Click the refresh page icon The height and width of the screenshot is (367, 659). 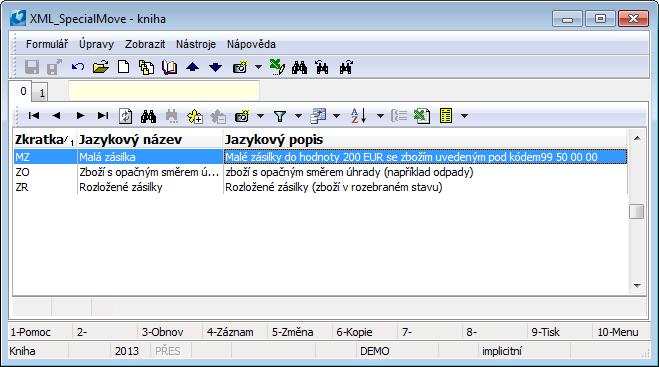click(125, 116)
